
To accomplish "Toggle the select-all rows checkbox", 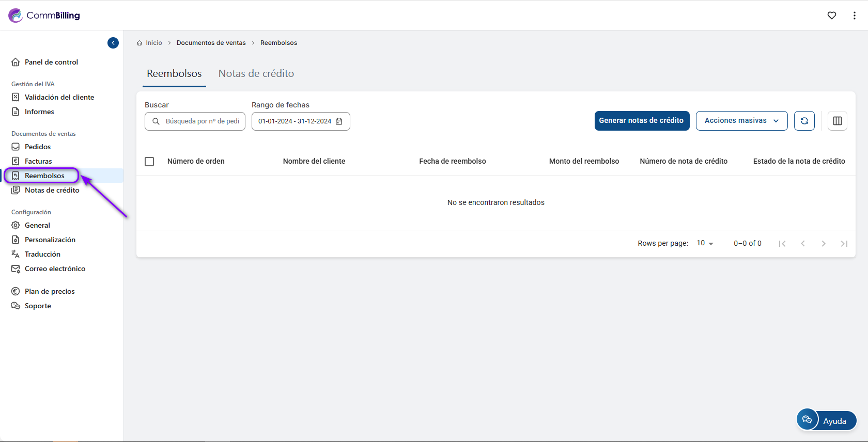I will pyautogui.click(x=149, y=162).
